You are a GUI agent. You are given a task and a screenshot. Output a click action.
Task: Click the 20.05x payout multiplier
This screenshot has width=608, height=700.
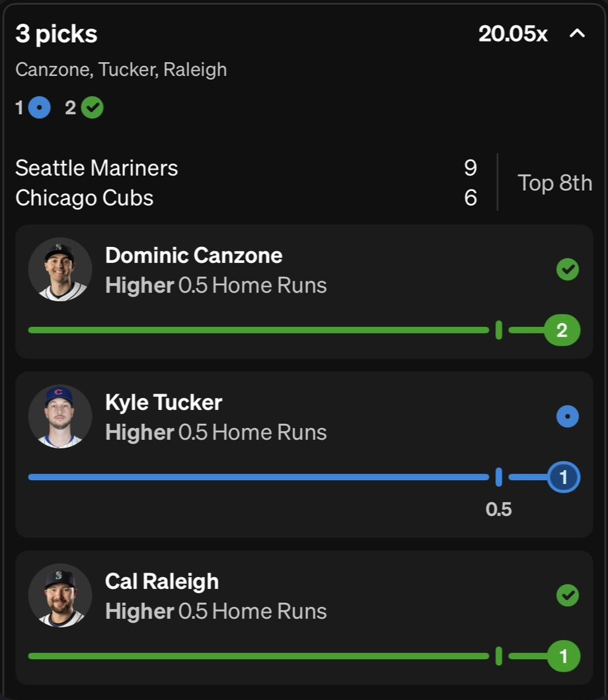tap(513, 34)
